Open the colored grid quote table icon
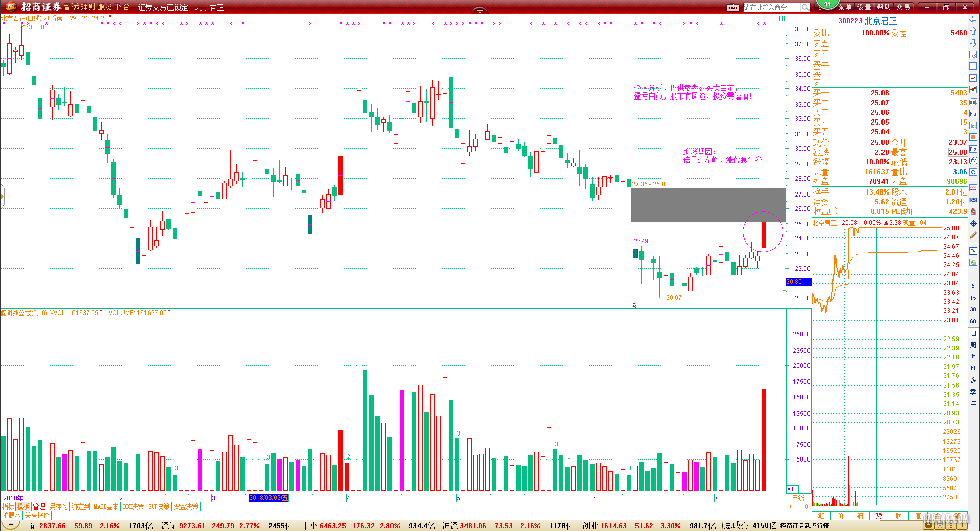The image size is (980, 531). point(973,66)
